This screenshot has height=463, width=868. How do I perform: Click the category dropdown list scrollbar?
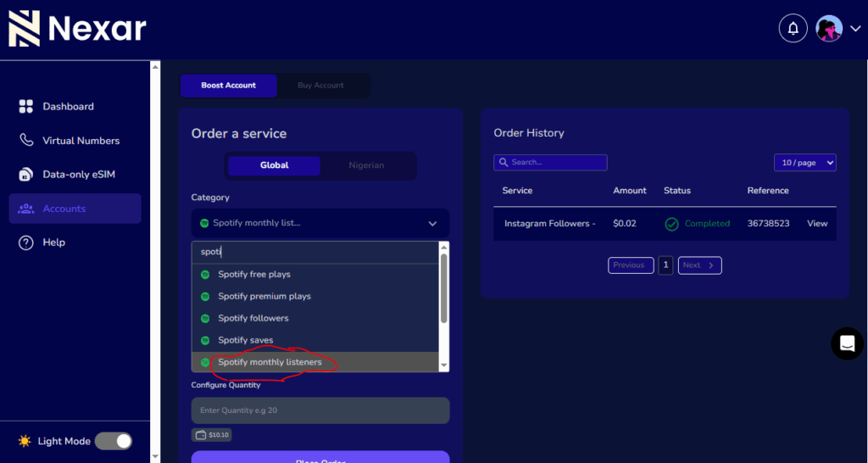point(443,288)
